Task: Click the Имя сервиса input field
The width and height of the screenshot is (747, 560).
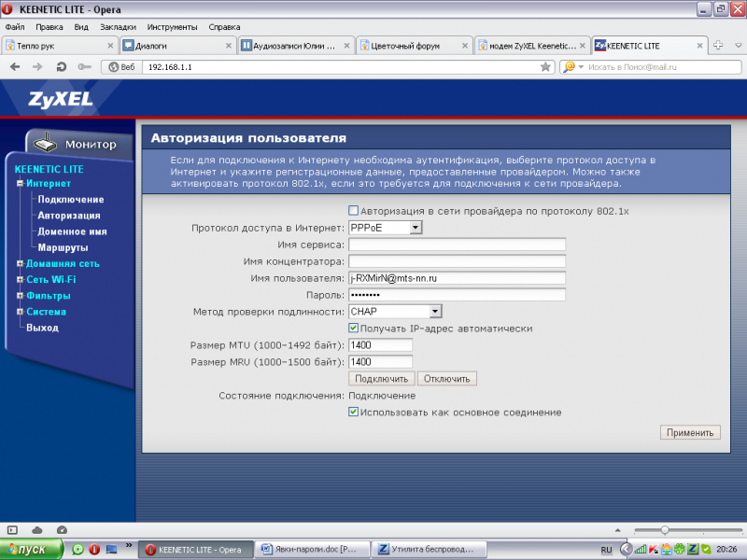Action: coord(457,245)
